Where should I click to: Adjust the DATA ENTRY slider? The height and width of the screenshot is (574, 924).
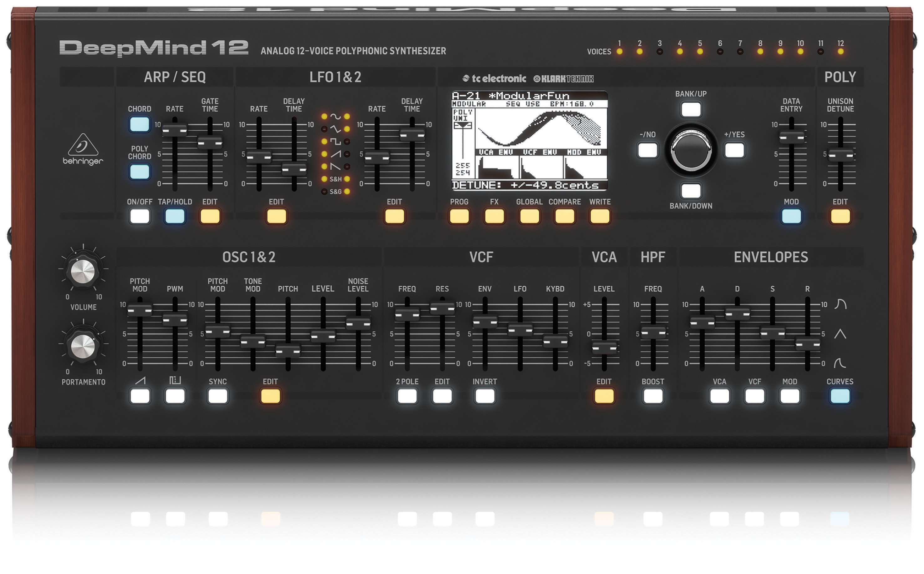pos(791,137)
